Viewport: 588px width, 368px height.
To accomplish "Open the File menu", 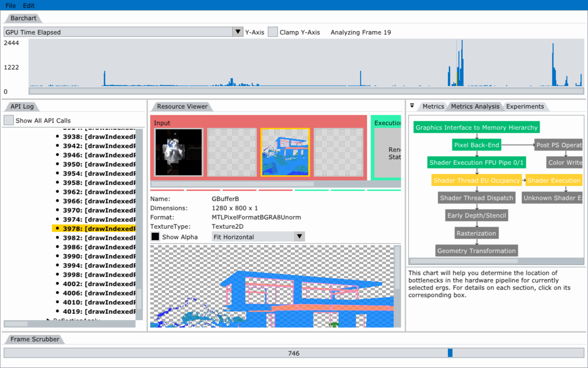I will 11,5.
